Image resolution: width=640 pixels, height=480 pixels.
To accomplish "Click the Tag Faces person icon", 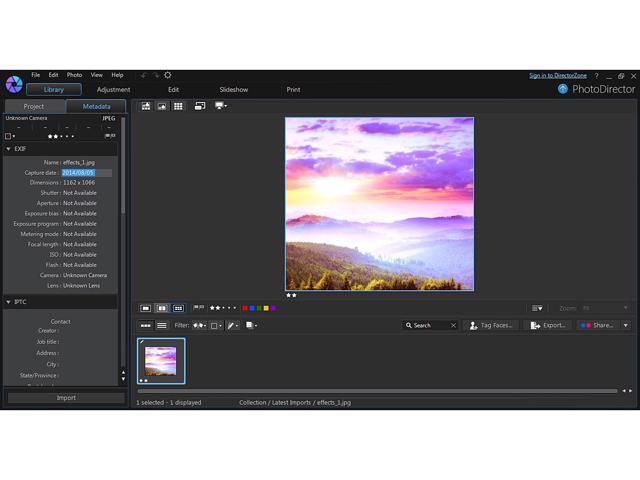I will (473, 325).
